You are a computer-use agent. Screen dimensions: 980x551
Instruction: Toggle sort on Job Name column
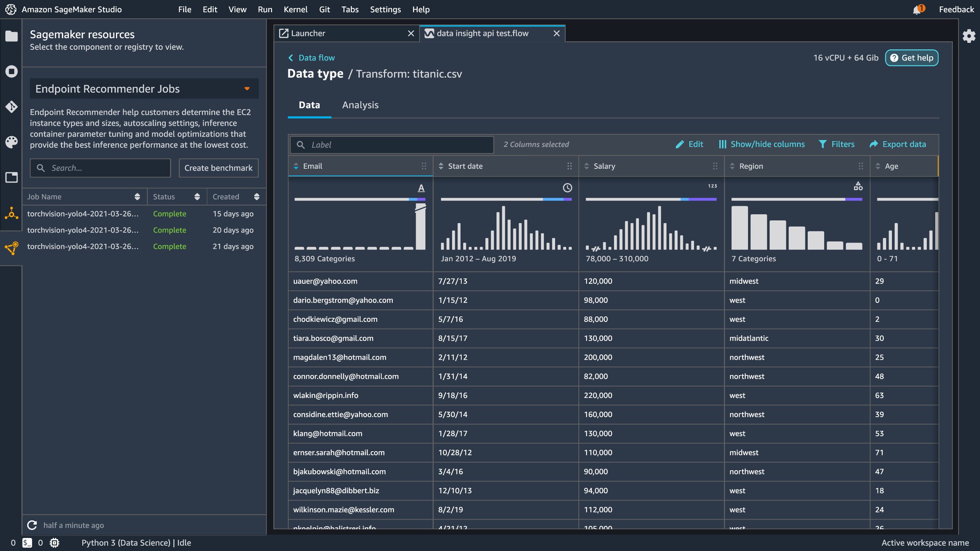pyautogui.click(x=137, y=197)
